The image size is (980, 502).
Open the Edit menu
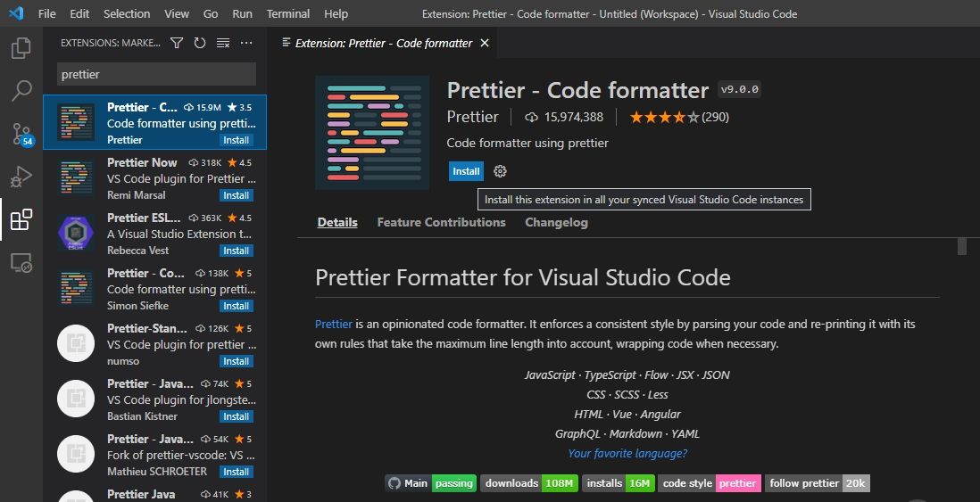coord(79,13)
